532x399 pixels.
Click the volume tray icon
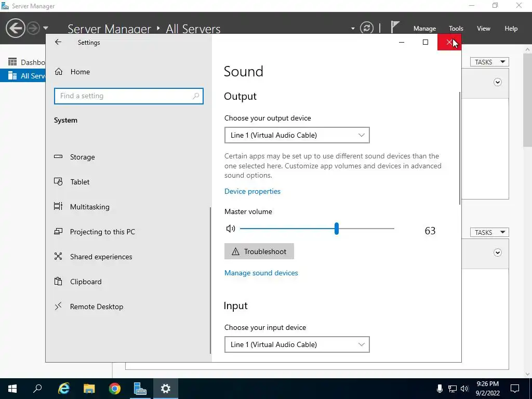[464, 389]
